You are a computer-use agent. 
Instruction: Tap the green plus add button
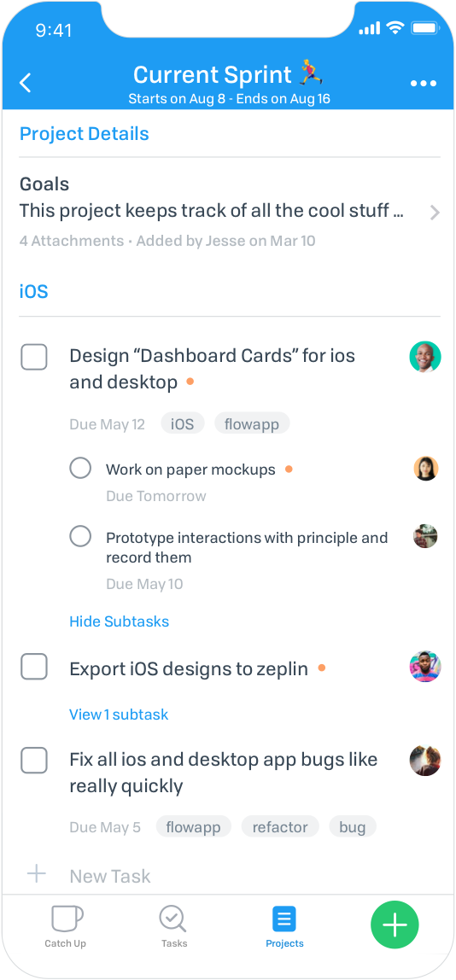pyautogui.click(x=394, y=925)
